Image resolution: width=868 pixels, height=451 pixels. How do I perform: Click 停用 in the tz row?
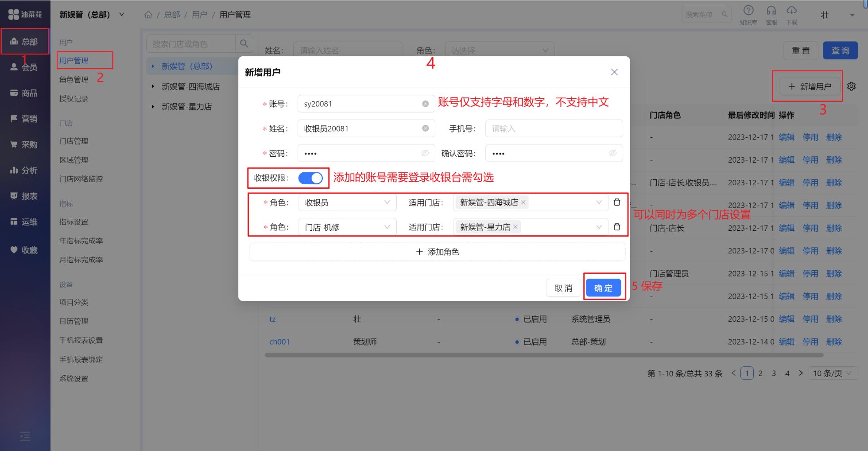(x=810, y=319)
